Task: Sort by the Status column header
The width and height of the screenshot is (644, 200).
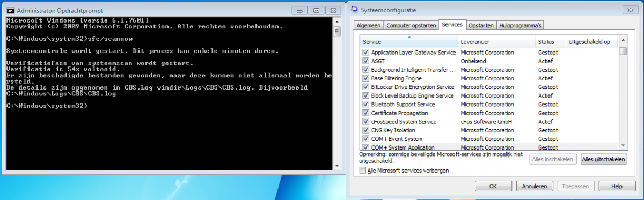Action: (x=551, y=42)
